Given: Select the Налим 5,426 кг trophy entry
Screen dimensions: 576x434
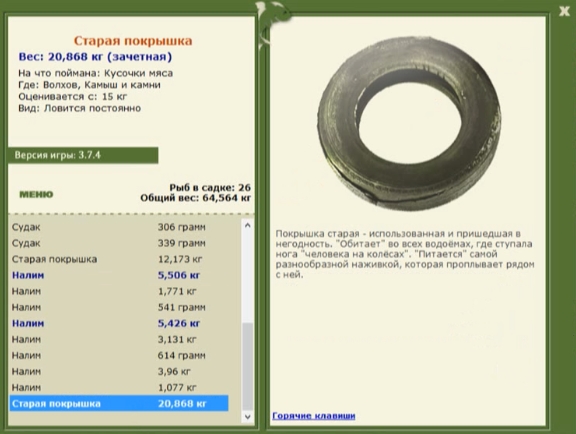Looking at the screenshot, I should (x=119, y=323).
